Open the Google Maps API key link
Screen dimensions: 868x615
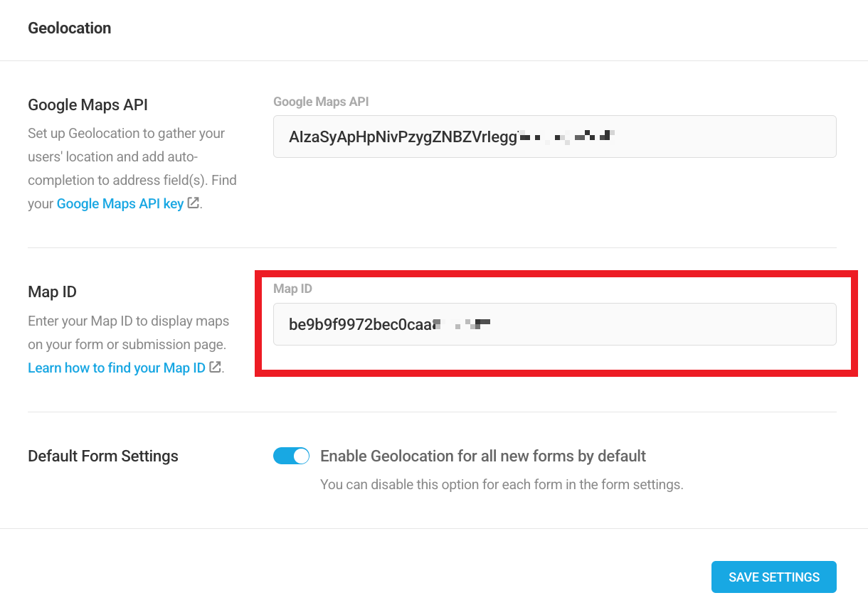[120, 203]
